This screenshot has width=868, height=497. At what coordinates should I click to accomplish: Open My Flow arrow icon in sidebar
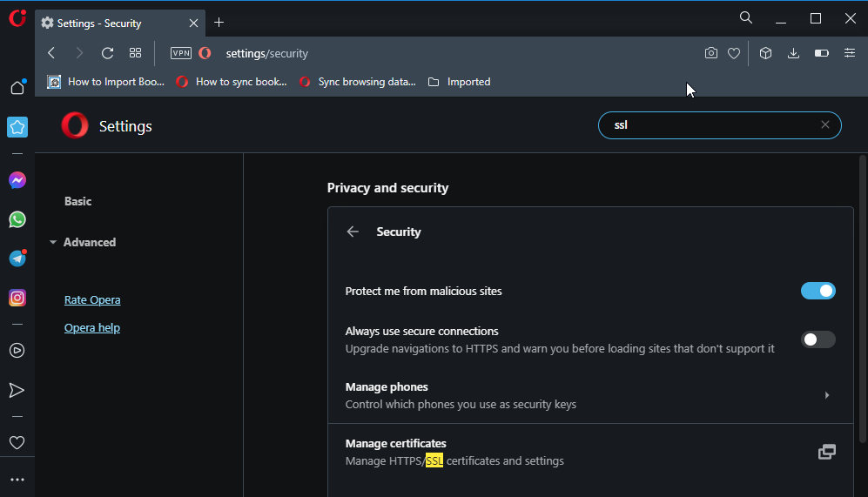(x=17, y=390)
